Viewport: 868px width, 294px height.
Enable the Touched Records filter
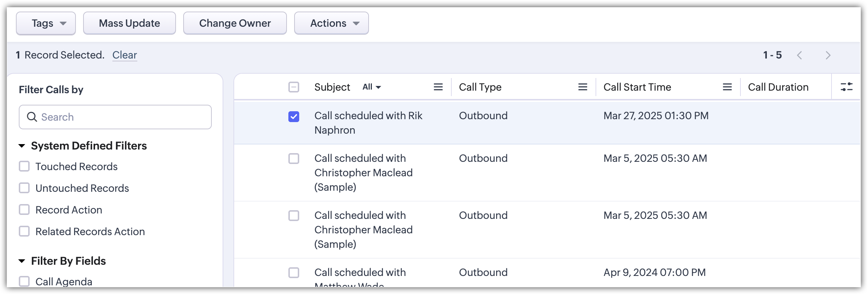click(24, 167)
